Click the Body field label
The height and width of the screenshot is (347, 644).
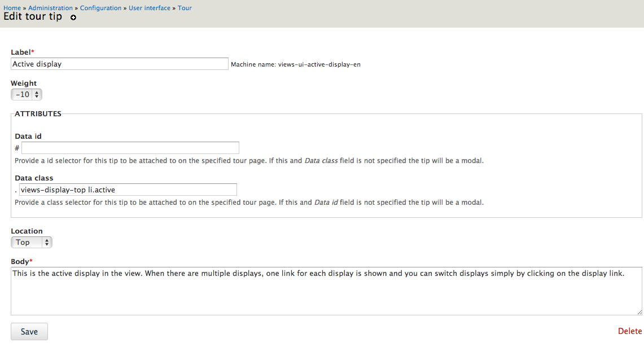(20, 261)
